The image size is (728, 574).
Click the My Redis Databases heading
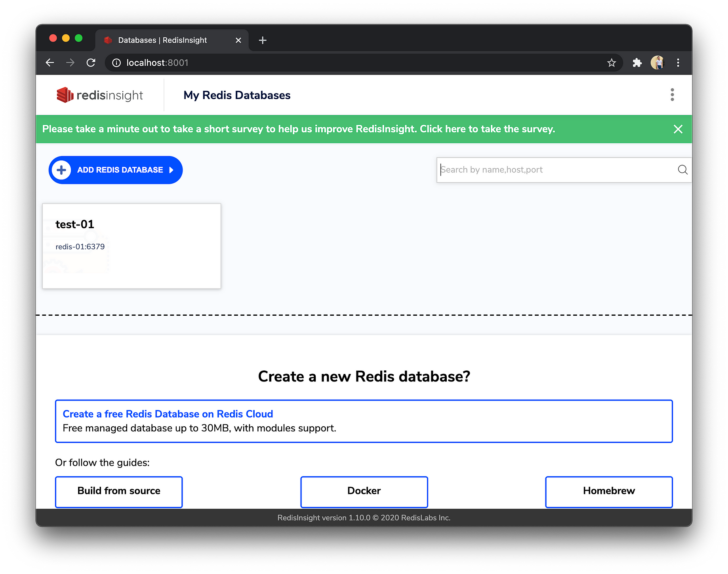pyautogui.click(x=237, y=95)
